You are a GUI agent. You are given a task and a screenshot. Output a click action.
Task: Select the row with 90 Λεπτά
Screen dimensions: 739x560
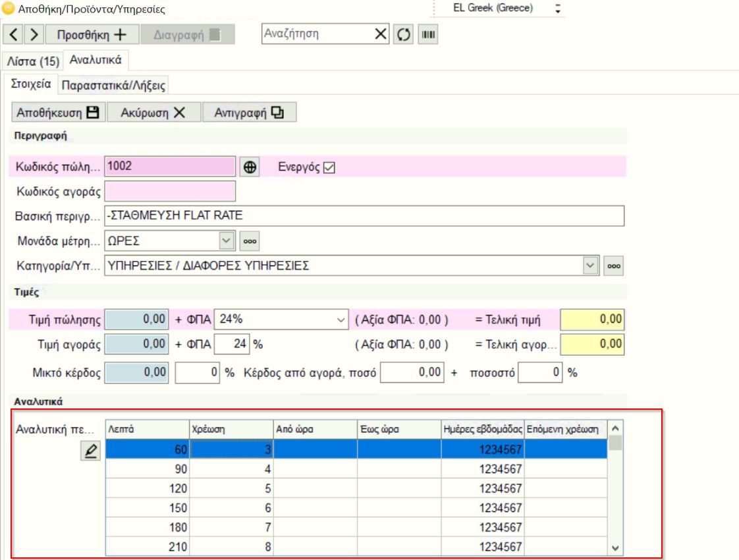[x=356, y=469]
